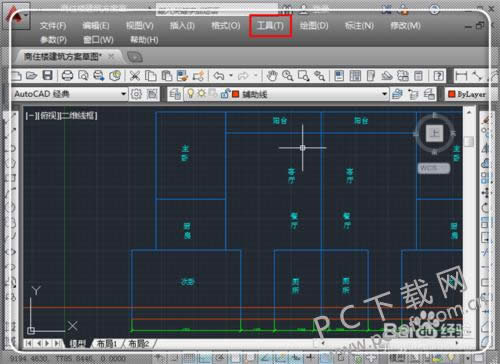The height and width of the screenshot is (364, 500).
Task: Click the Cut scissors icon
Action: (x=135, y=76)
